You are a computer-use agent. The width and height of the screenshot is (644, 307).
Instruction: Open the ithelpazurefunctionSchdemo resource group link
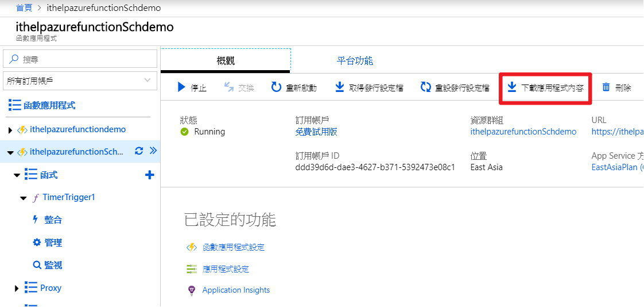tap(523, 132)
